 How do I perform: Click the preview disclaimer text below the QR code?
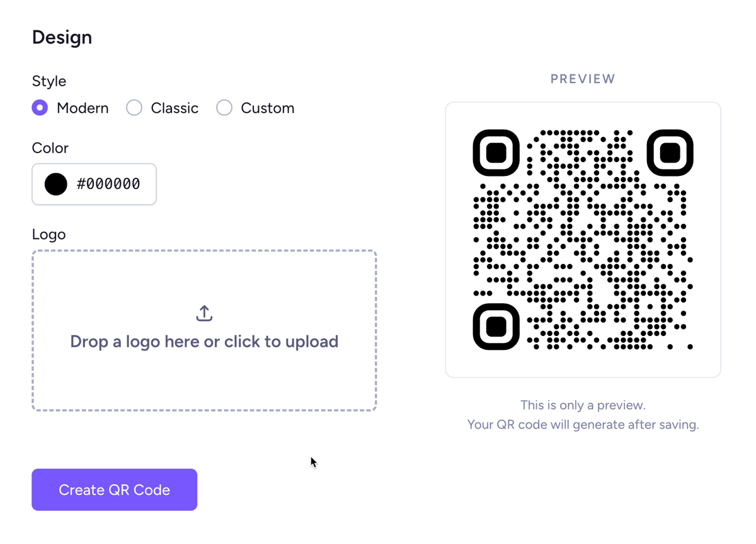[x=583, y=415]
